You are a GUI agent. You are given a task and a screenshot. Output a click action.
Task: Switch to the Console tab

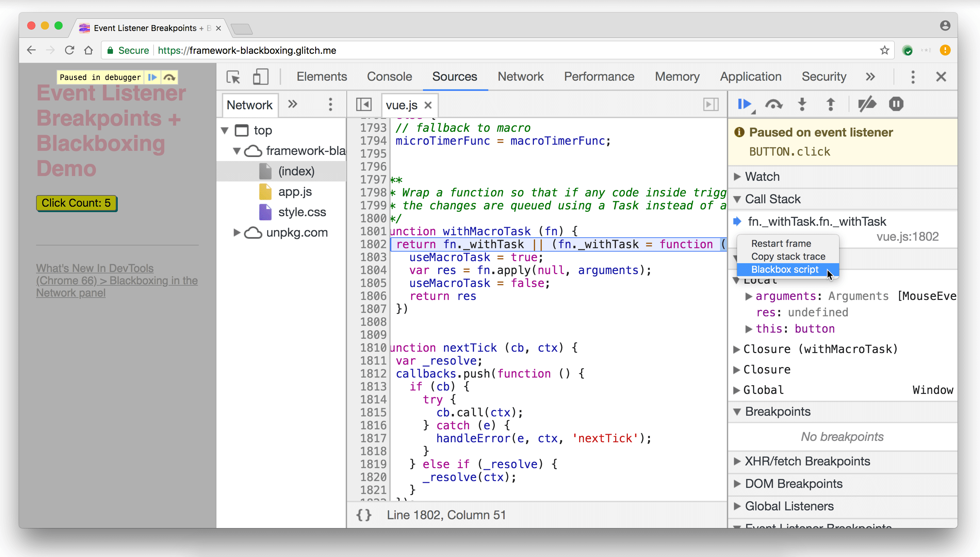pyautogui.click(x=389, y=76)
